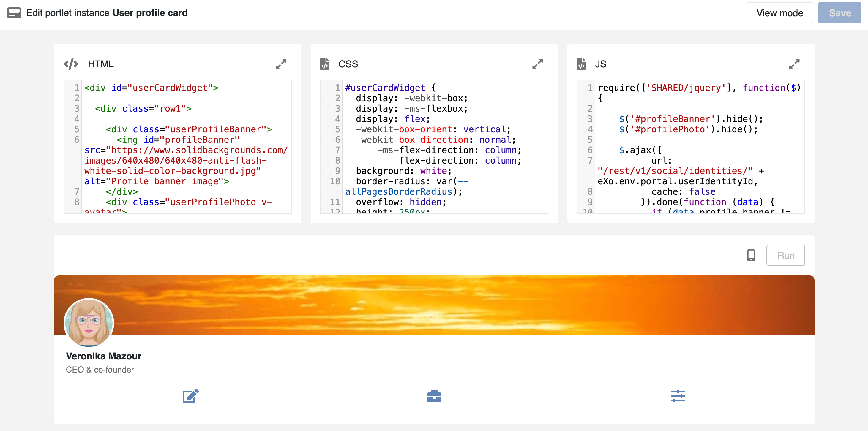The height and width of the screenshot is (431, 868).
Task: Expand the CSS editor to fullscreen
Action: [537, 64]
